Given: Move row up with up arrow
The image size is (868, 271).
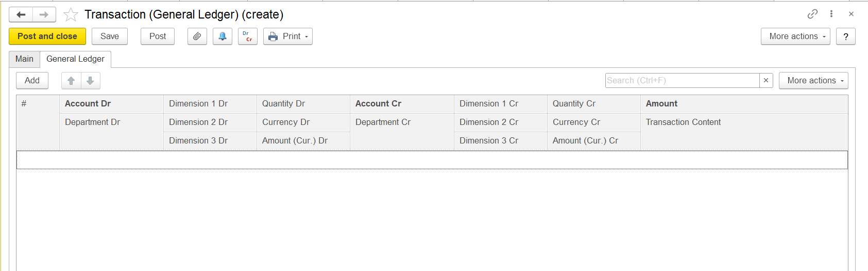Looking at the screenshot, I should pyautogui.click(x=71, y=81).
